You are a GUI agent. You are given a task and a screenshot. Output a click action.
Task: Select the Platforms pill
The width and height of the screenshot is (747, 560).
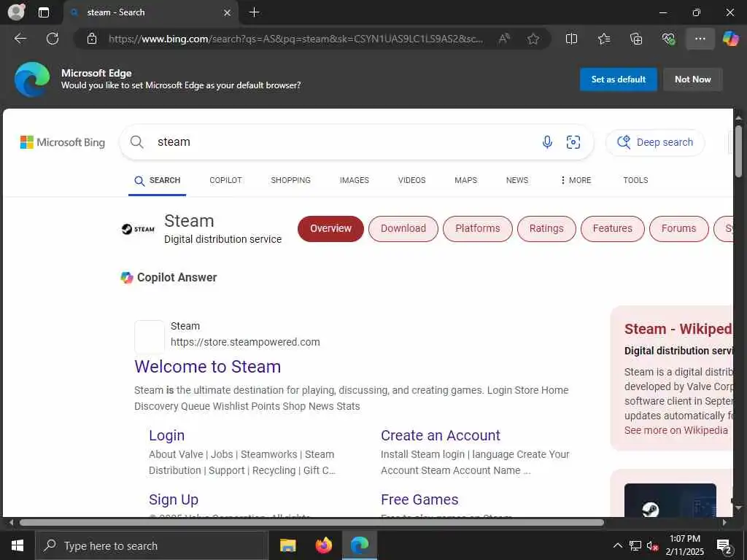point(477,228)
